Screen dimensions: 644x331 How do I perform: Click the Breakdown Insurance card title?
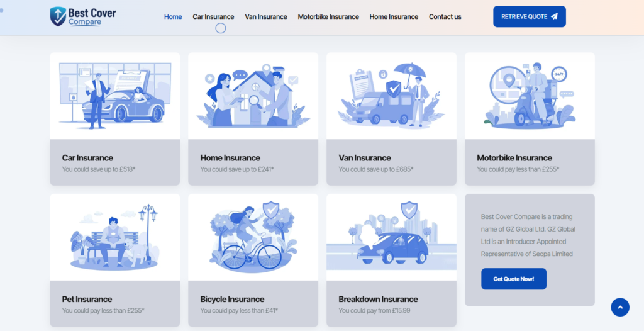click(378, 300)
